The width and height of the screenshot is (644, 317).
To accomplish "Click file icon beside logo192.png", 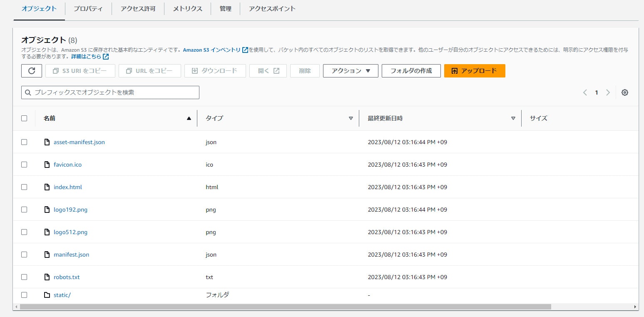I will tap(47, 210).
